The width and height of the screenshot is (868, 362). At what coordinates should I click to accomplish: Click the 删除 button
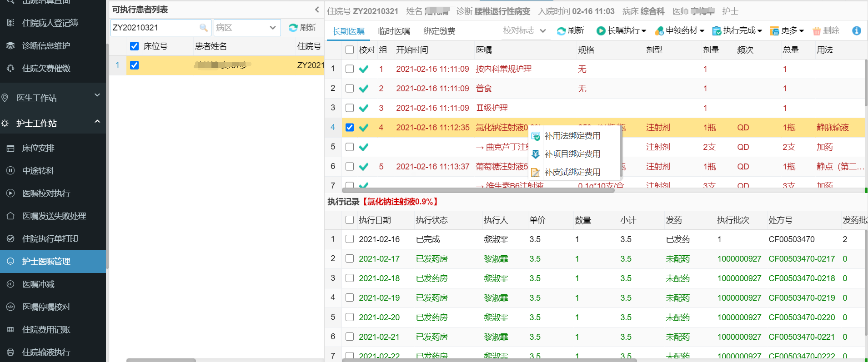(x=826, y=31)
